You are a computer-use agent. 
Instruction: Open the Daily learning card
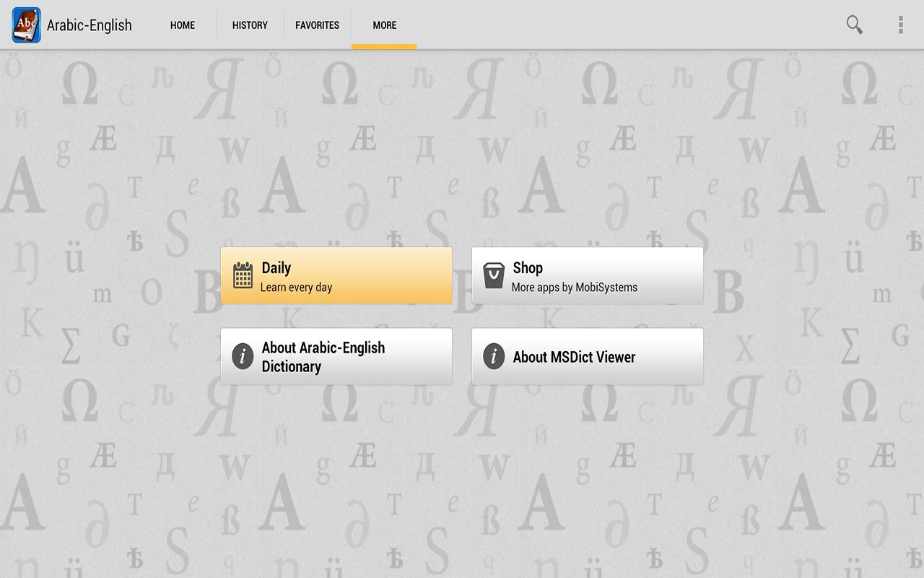pyautogui.click(x=336, y=275)
